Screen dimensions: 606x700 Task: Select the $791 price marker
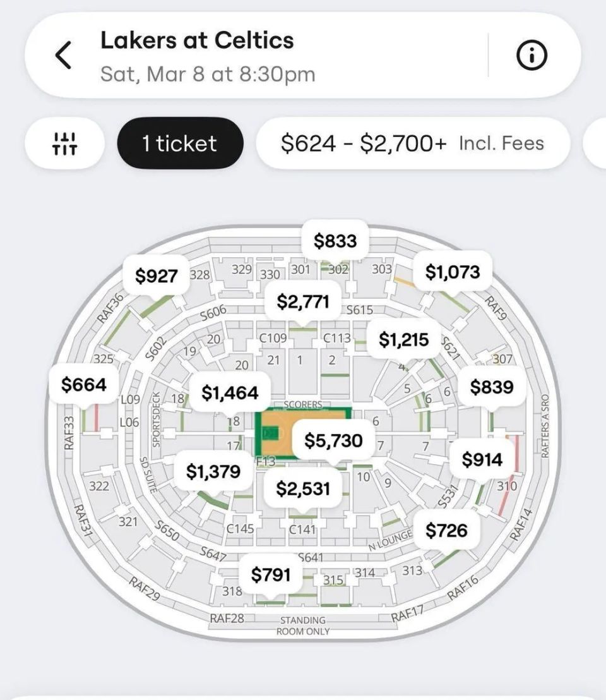pyautogui.click(x=271, y=574)
